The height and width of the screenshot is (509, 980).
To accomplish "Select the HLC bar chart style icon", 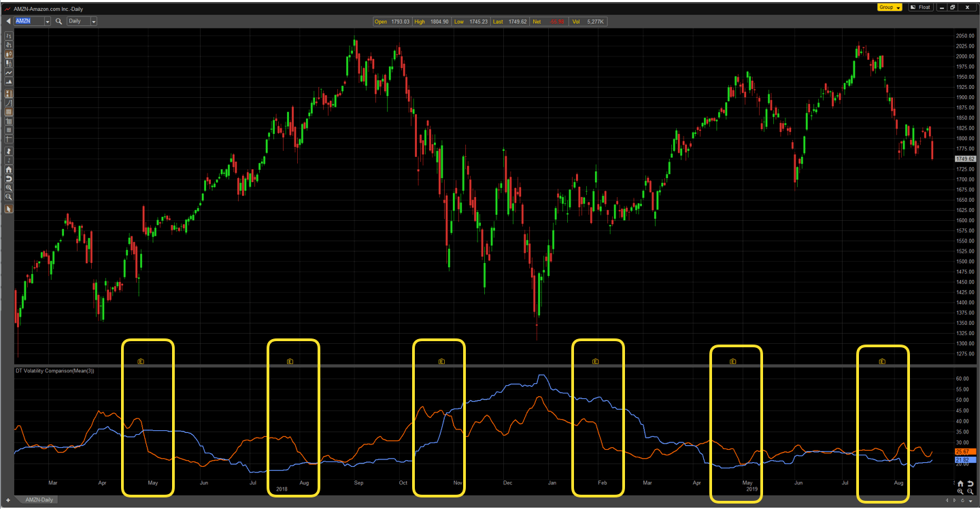I will pos(9,44).
